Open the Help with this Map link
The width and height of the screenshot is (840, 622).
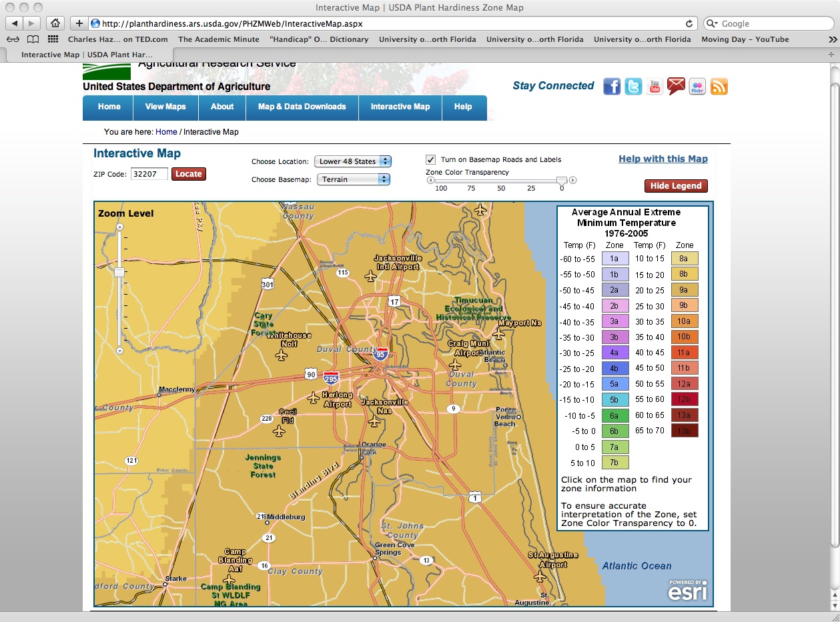pyautogui.click(x=663, y=159)
